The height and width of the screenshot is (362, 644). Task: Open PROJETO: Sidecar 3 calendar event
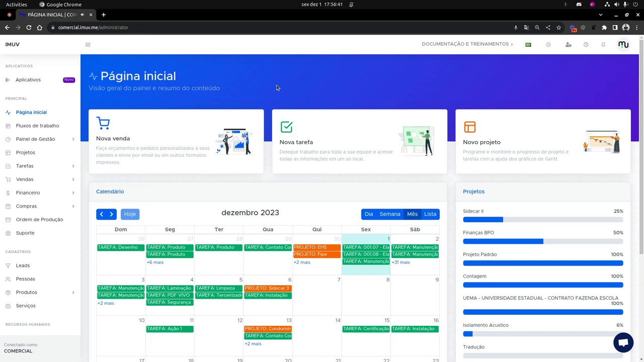point(268,289)
